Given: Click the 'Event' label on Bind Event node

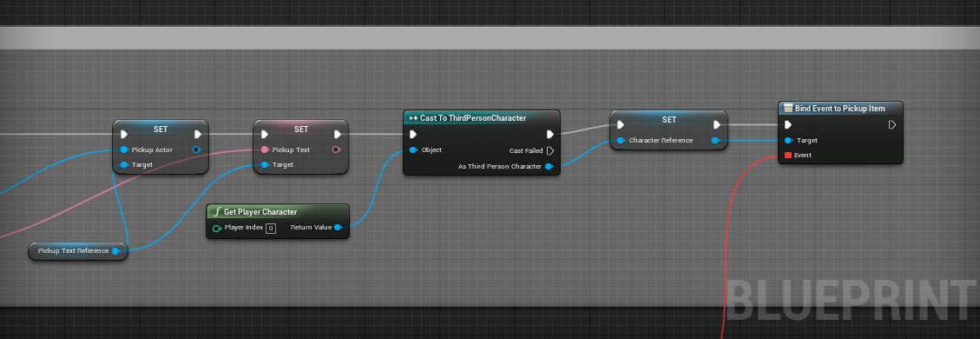Looking at the screenshot, I should click(x=803, y=155).
